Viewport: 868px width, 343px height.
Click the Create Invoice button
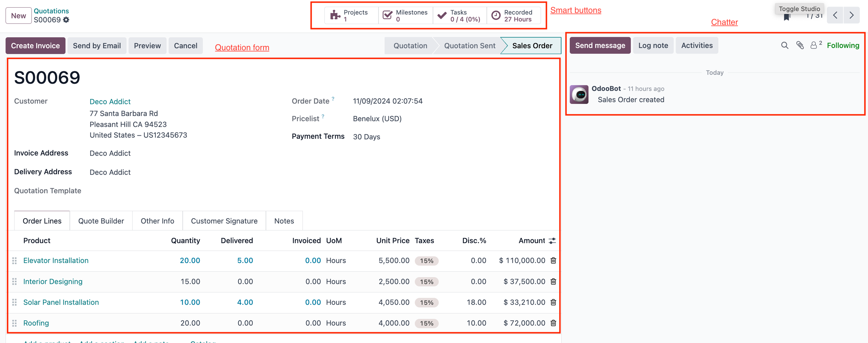[35, 46]
